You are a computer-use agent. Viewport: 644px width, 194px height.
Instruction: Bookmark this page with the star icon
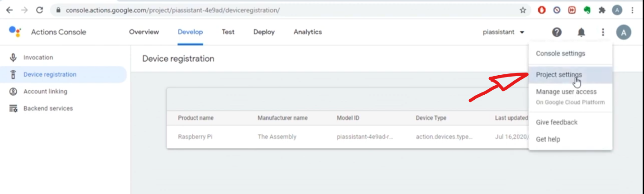(x=523, y=10)
